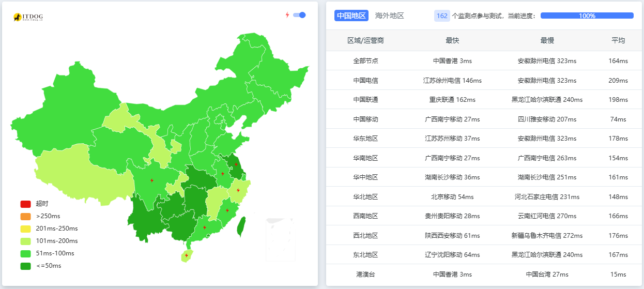Click the 162 monitoring points badge
The image size is (644, 289).
point(442,16)
